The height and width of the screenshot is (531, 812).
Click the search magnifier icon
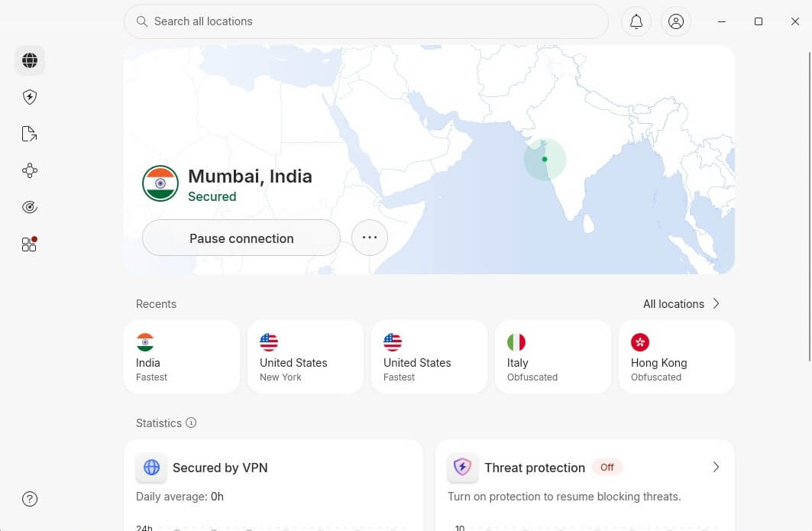tap(141, 21)
